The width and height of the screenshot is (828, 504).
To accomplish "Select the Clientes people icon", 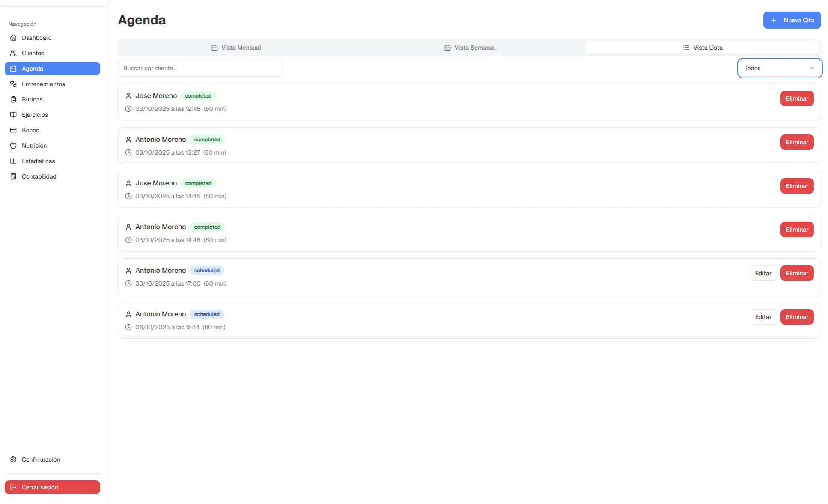I will (x=13, y=53).
